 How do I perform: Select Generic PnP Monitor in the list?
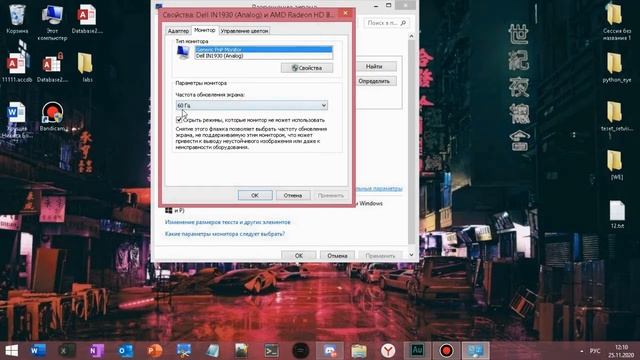pos(264,49)
